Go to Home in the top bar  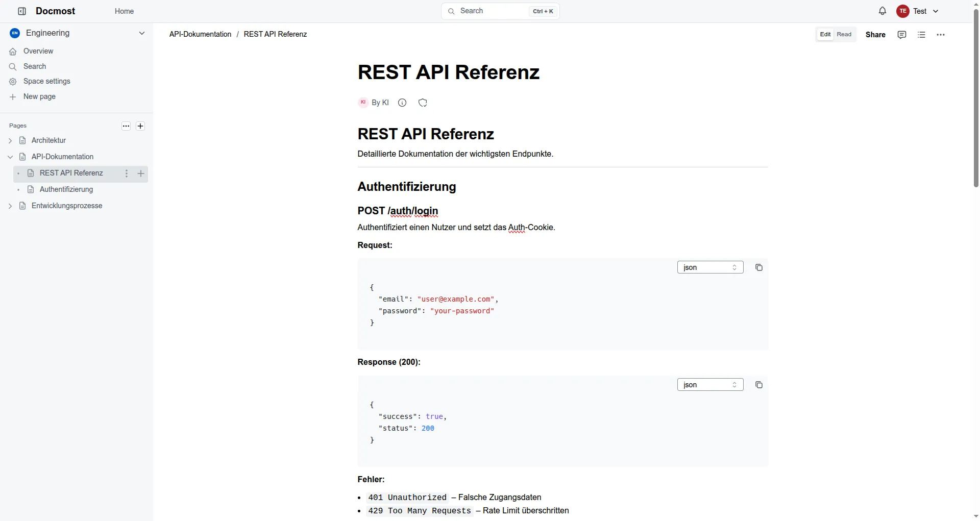click(124, 11)
